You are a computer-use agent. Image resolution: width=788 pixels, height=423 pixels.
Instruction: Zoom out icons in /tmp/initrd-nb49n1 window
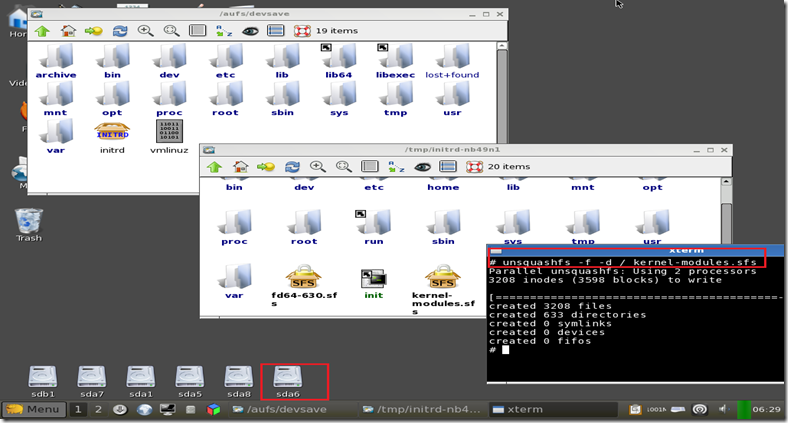[344, 167]
